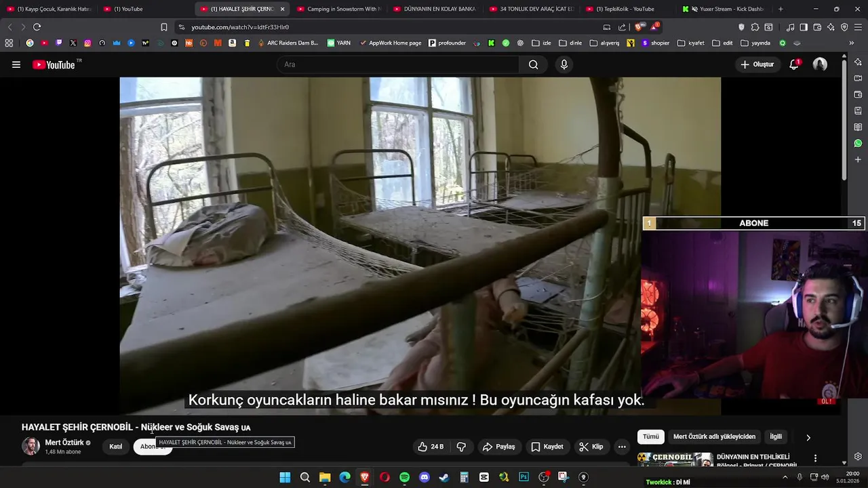Open the browser apps grid icon in the bookmarks bar

(x=9, y=43)
